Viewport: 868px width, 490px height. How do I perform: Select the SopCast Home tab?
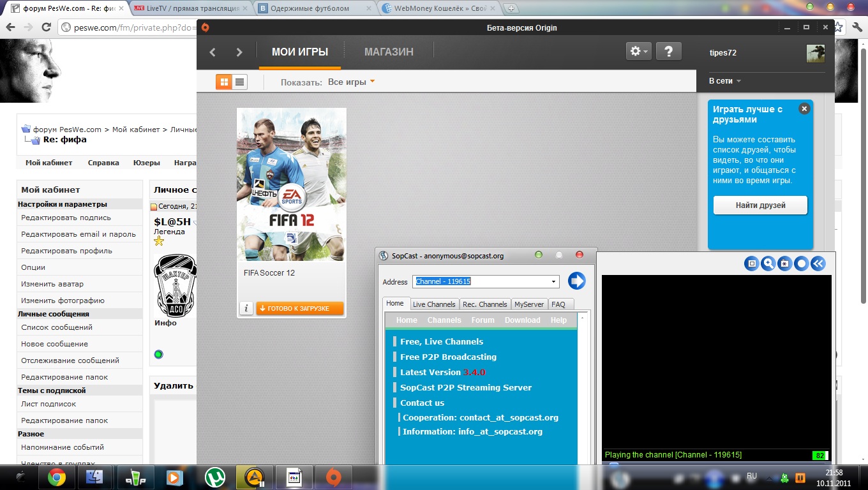395,304
